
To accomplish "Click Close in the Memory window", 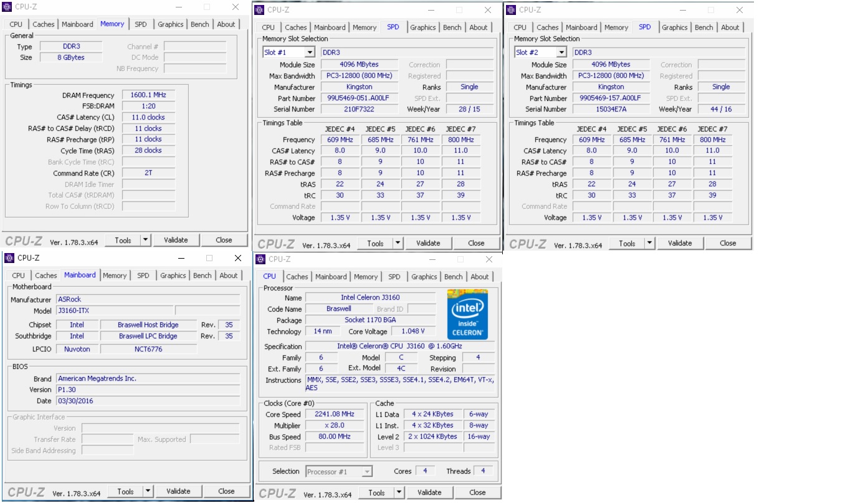I will tap(224, 240).
